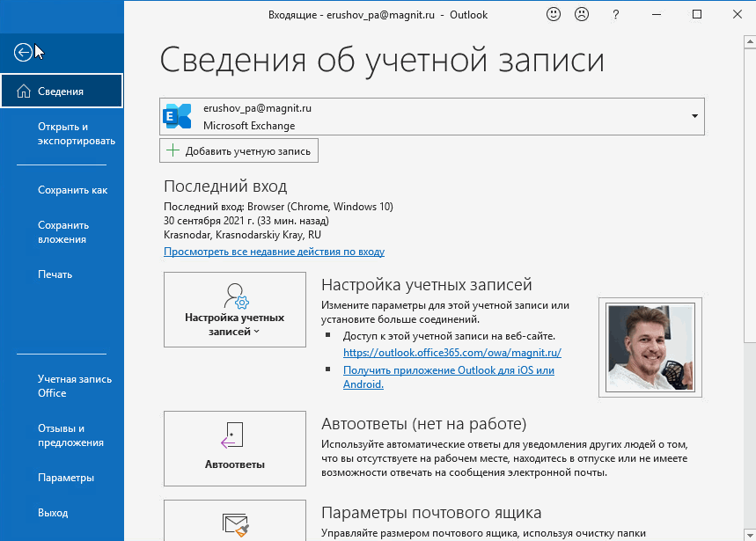The height and width of the screenshot is (541, 756).
Task: Maximize the Outlook window
Action: 697,14
